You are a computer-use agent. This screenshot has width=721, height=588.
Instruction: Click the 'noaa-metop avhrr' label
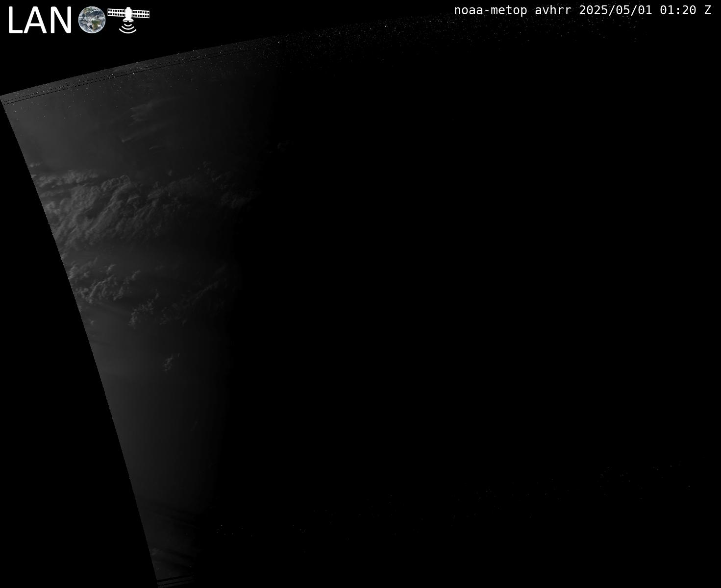coord(513,10)
